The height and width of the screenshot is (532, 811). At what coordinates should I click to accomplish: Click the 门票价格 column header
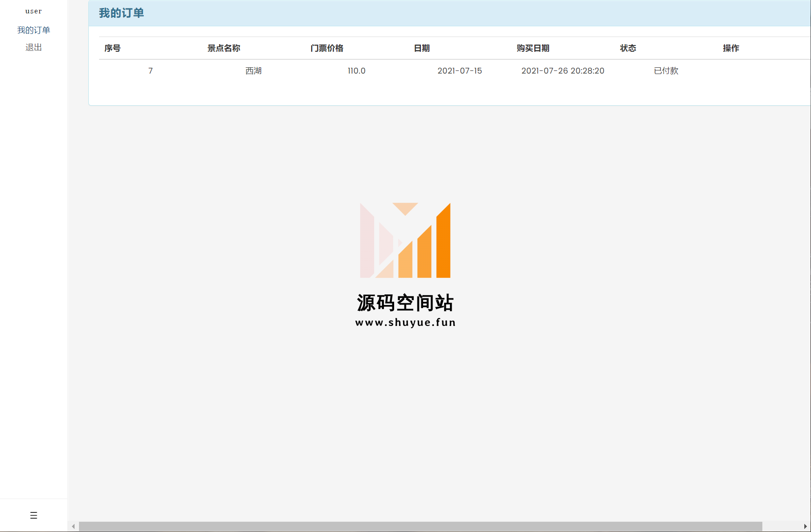[327, 48]
